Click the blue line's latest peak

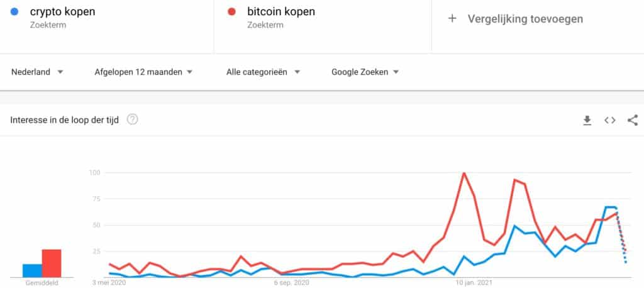tap(611, 207)
